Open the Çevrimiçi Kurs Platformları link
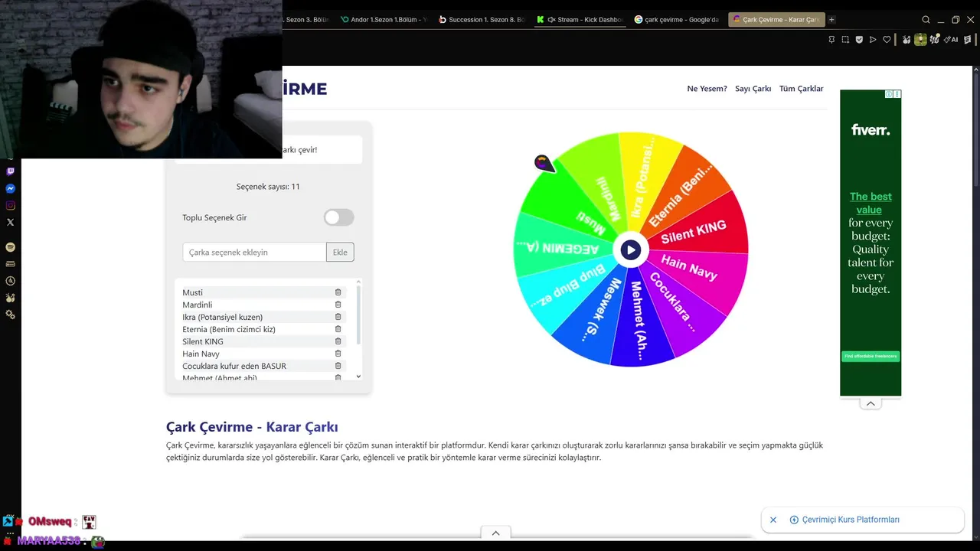 [x=851, y=520]
